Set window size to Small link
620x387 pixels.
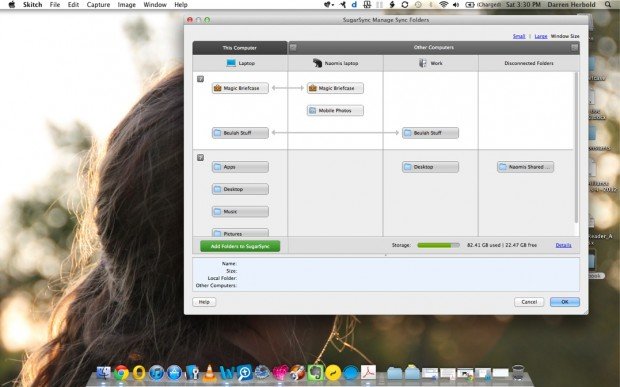click(x=519, y=36)
